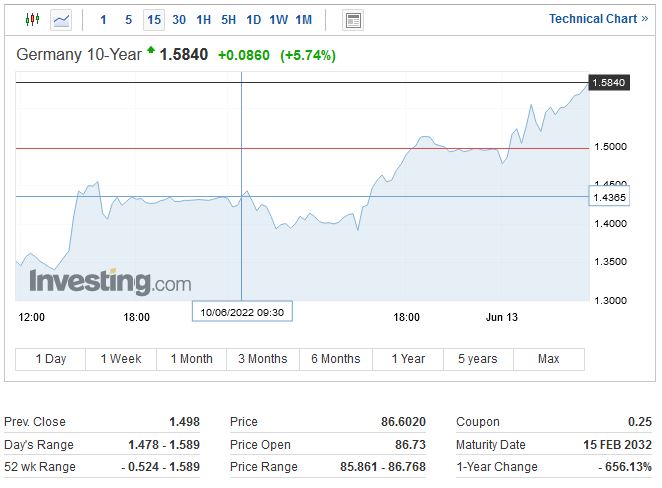
Task: Set the interval to 1M
Action: click(304, 19)
